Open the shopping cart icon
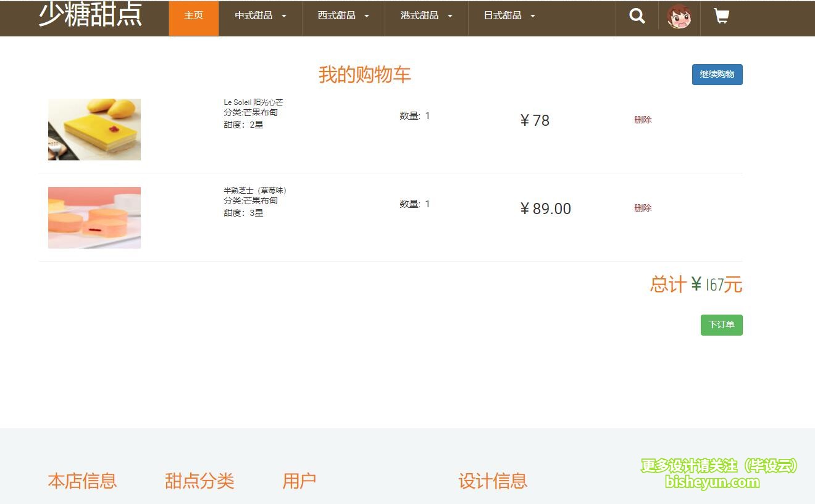The height and width of the screenshot is (504, 815). 721,17
